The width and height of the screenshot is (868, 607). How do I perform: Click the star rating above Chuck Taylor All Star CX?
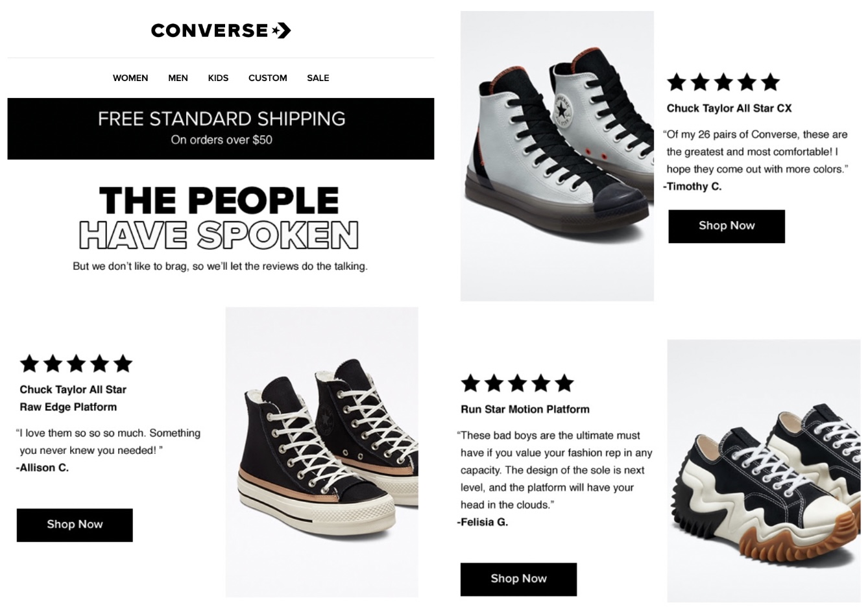click(723, 82)
